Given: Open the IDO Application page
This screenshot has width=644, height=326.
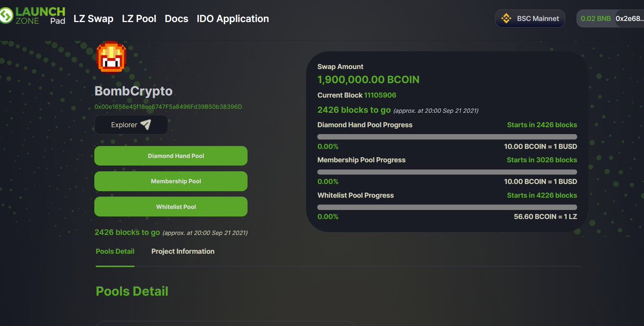Looking at the screenshot, I should pos(233,18).
